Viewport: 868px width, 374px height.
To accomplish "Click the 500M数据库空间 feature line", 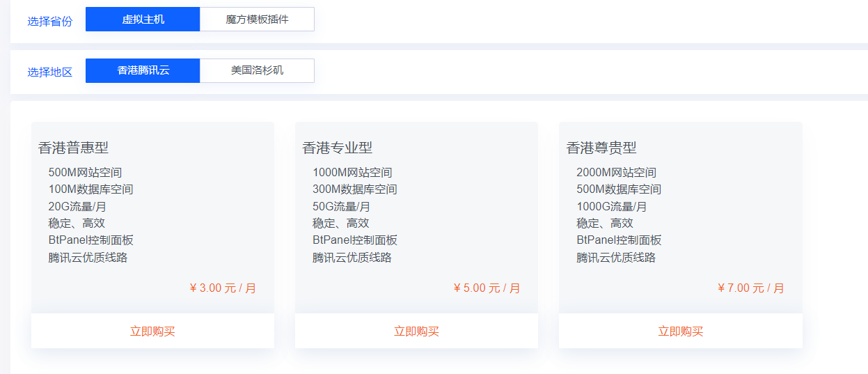I will tap(619, 189).
